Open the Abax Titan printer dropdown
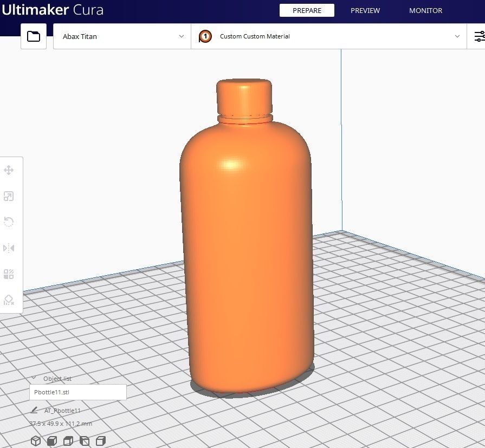This screenshot has height=448, width=485. pos(122,36)
